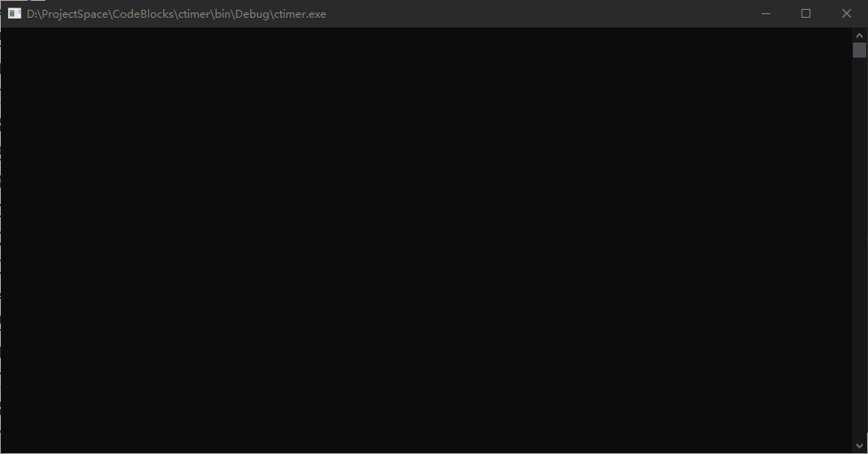
Task: Open the console system menu icon
Action: click(14, 13)
